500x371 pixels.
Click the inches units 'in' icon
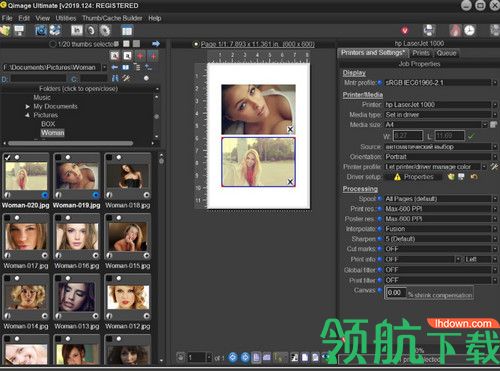[x=77, y=31]
